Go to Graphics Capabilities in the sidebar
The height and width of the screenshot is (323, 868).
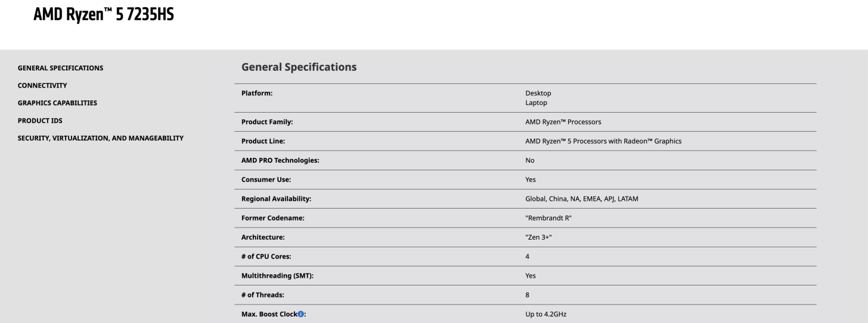57,103
